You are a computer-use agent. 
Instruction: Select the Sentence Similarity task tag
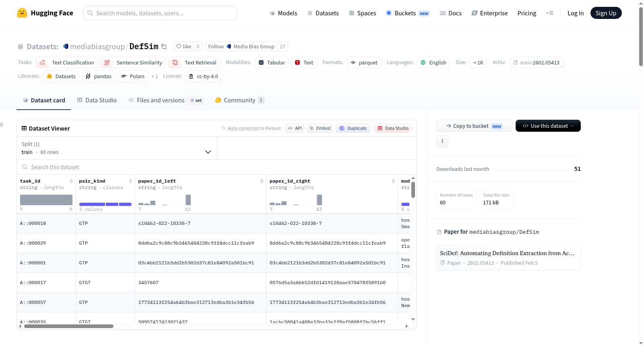tap(133, 62)
